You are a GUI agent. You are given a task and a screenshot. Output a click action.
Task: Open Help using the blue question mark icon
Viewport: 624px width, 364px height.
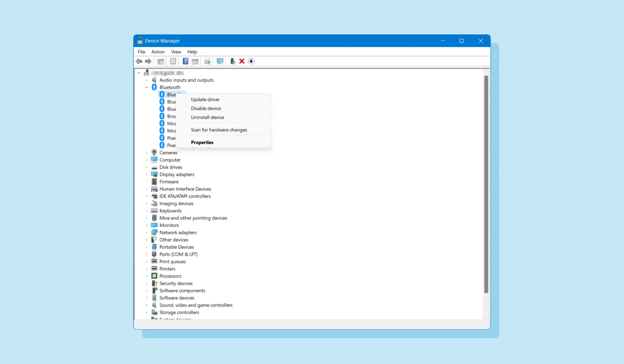coord(185,61)
